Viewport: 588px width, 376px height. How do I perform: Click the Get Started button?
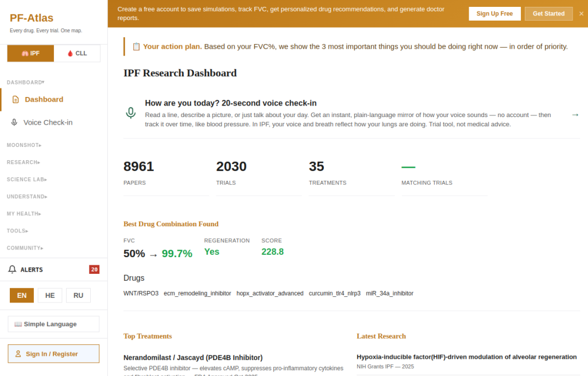pos(548,14)
